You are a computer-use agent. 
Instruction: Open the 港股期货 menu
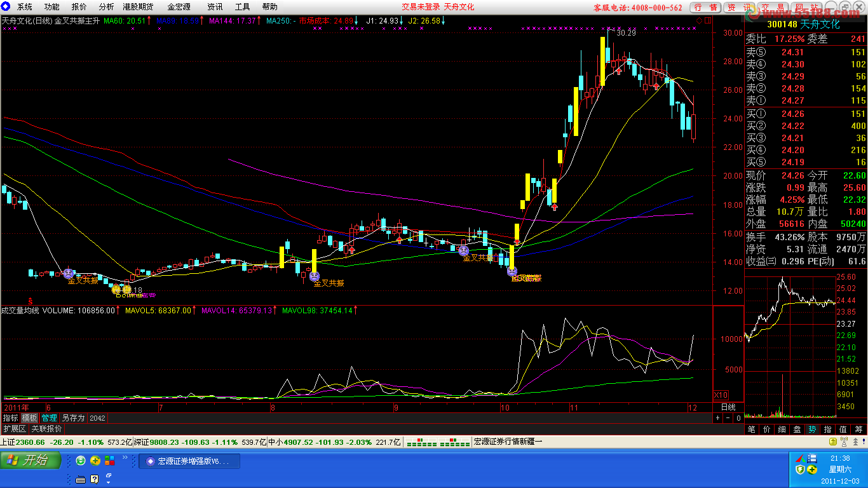(x=138, y=7)
